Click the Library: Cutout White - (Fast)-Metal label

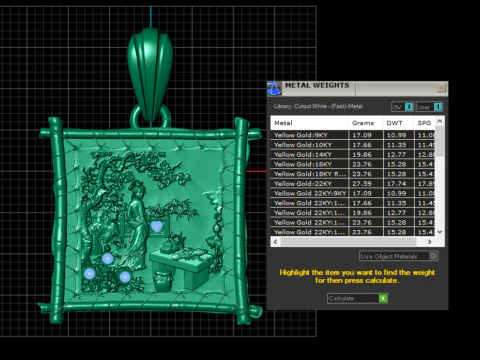click(x=318, y=106)
